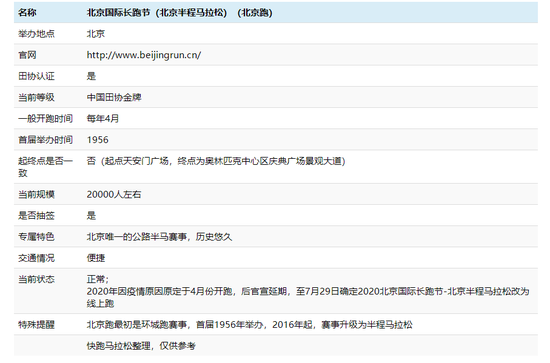Select the 正常; status text
The width and height of the screenshot is (550, 363).
[98, 279]
